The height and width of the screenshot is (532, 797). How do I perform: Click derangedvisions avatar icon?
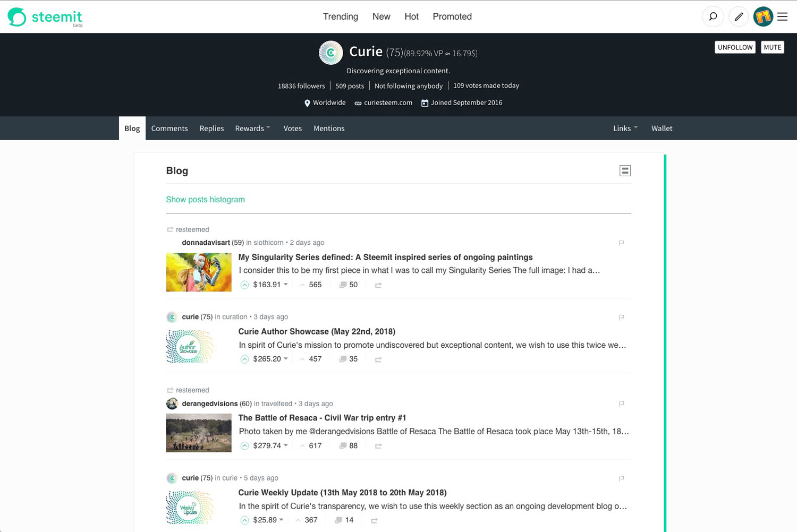pos(172,404)
